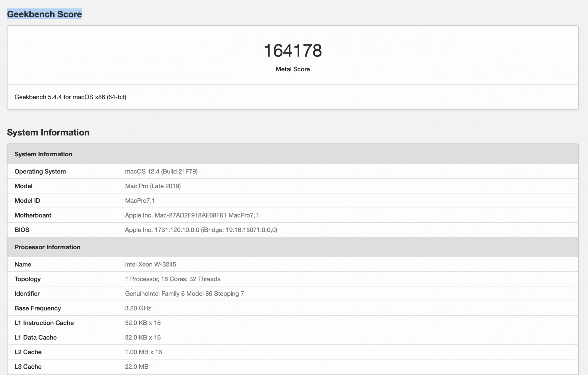Screen dimensions: 588x375
Task: Click the 22.0 MB L3 Cache value
Action: (137, 367)
